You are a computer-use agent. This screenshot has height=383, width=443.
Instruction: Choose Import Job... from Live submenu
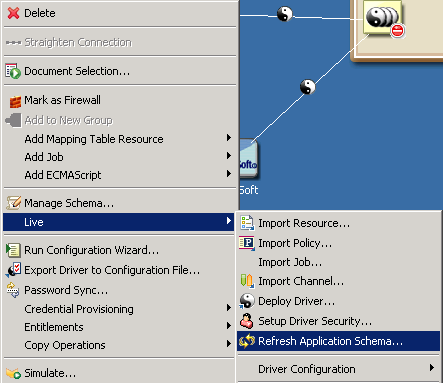click(x=339, y=262)
